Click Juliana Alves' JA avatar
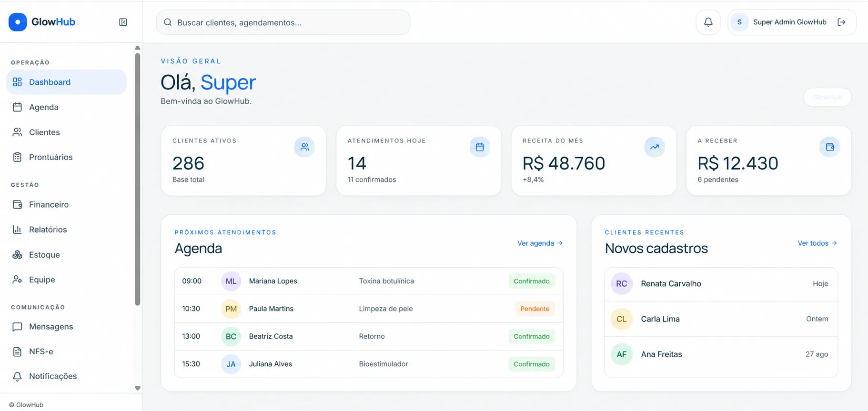The height and width of the screenshot is (411, 868). [x=231, y=364]
